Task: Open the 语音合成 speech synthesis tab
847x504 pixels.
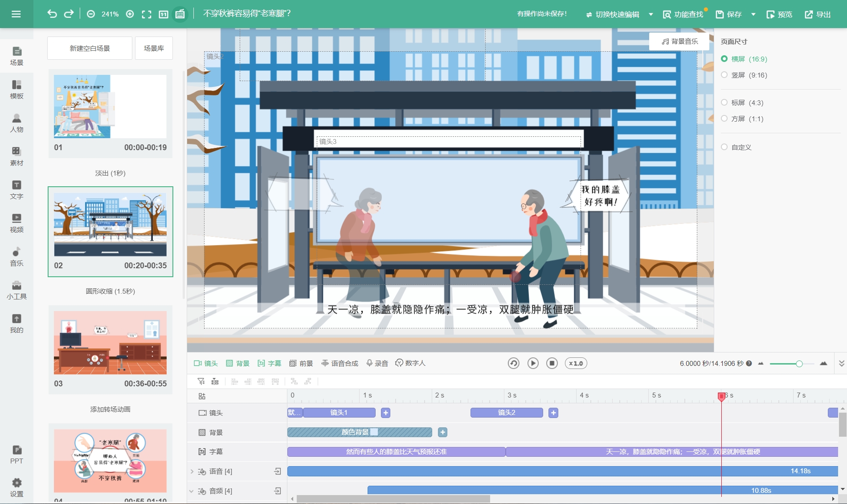Action: click(x=340, y=364)
